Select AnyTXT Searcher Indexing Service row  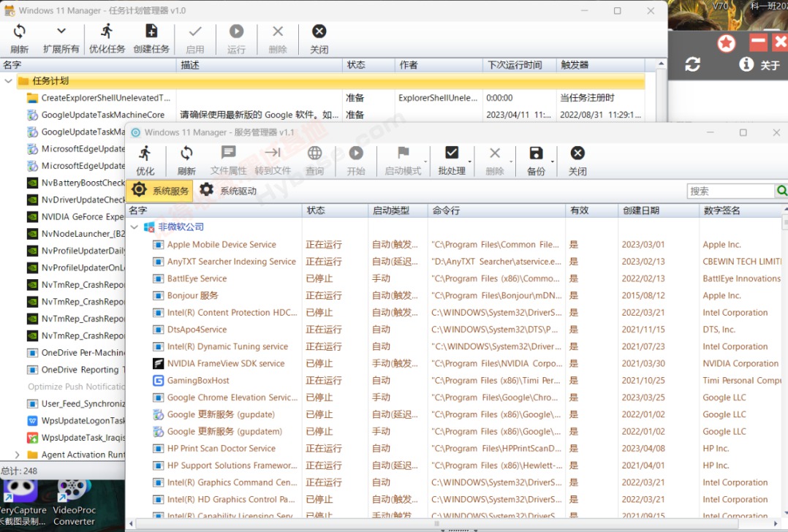click(454, 262)
